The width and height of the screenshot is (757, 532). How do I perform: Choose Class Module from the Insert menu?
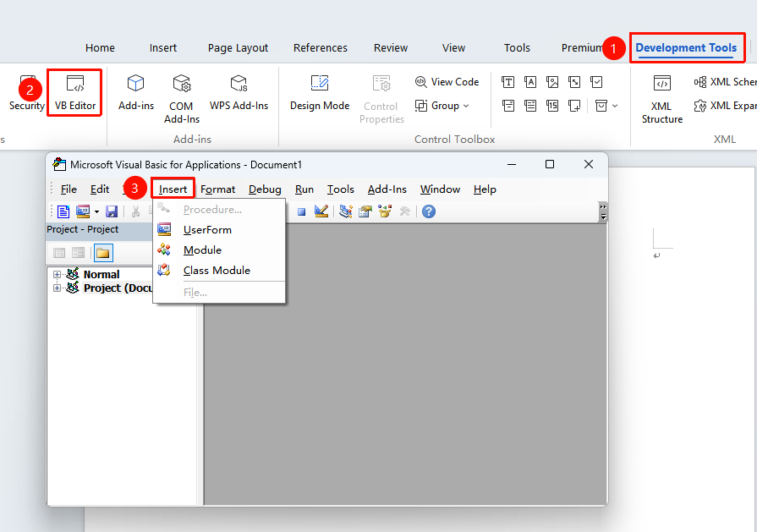tap(219, 271)
